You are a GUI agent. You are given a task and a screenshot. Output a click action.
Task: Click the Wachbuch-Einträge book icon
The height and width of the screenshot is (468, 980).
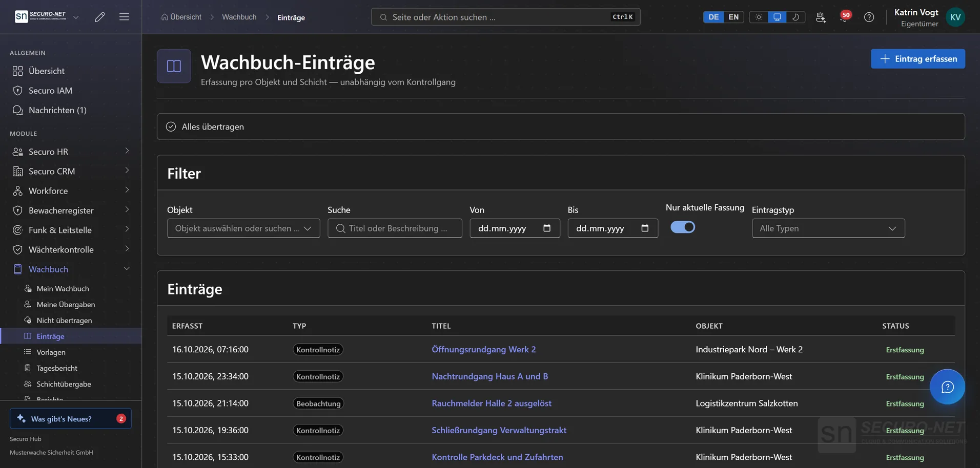(174, 66)
